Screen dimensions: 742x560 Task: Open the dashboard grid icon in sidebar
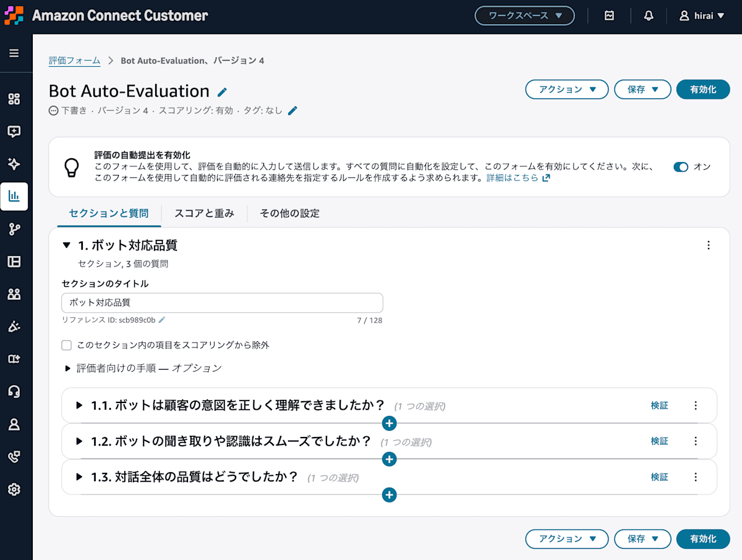(x=14, y=99)
